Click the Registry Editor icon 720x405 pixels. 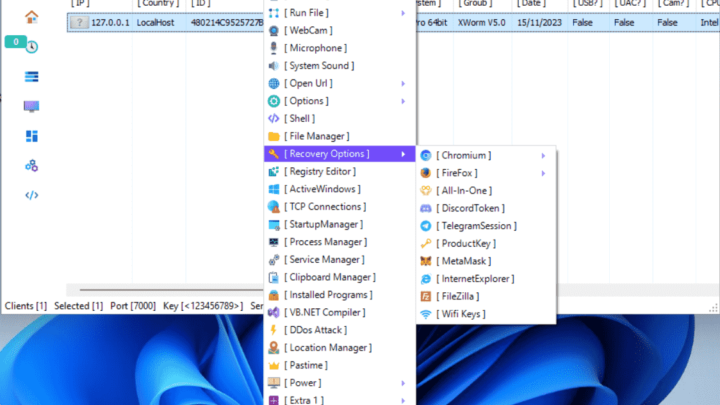click(x=274, y=171)
